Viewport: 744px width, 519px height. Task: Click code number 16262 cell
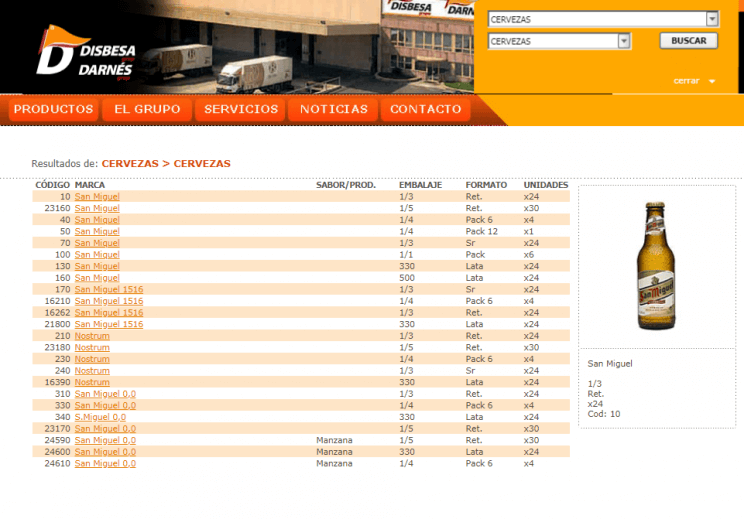tap(57, 313)
